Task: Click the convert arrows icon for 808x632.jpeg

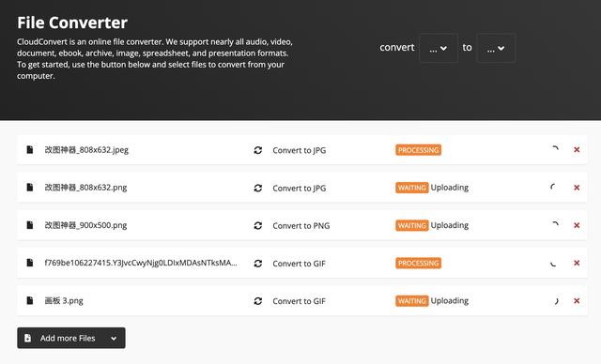Action: click(x=258, y=150)
